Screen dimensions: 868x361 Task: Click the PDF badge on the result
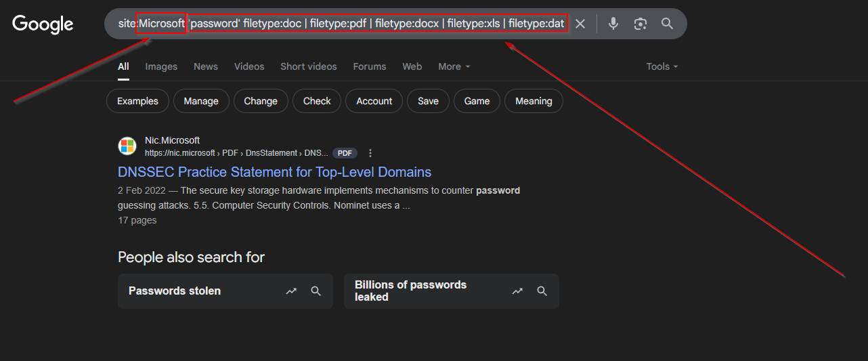coord(345,153)
